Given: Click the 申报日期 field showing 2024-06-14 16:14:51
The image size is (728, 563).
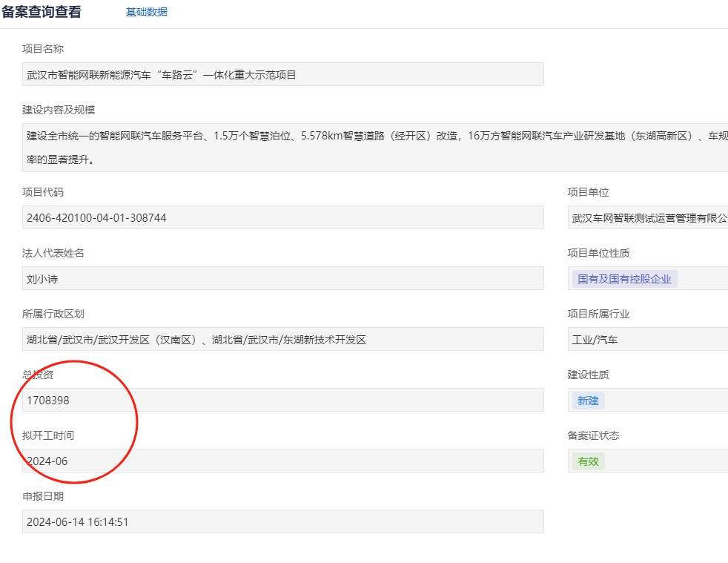Looking at the screenshot, I should (x=282, y=521).
